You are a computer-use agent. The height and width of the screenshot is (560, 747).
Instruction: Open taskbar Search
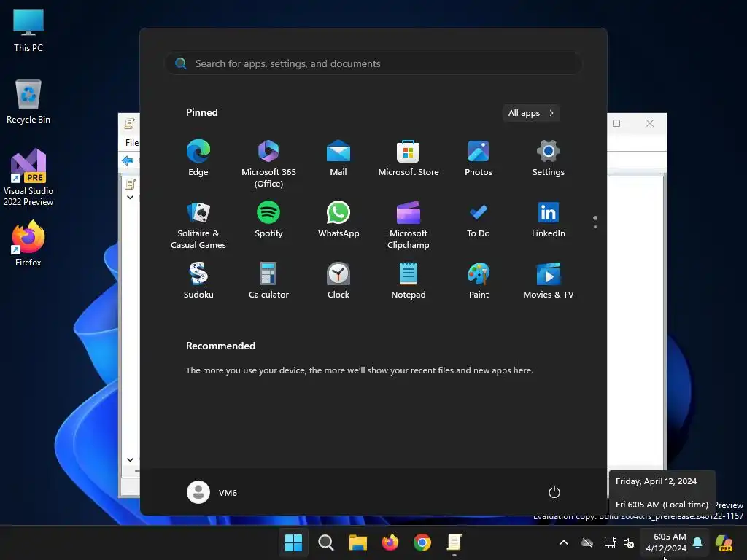click(326, 542)
